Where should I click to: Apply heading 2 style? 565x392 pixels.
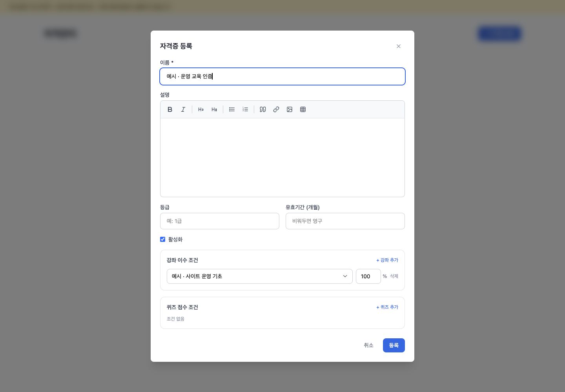pos(201,109)
